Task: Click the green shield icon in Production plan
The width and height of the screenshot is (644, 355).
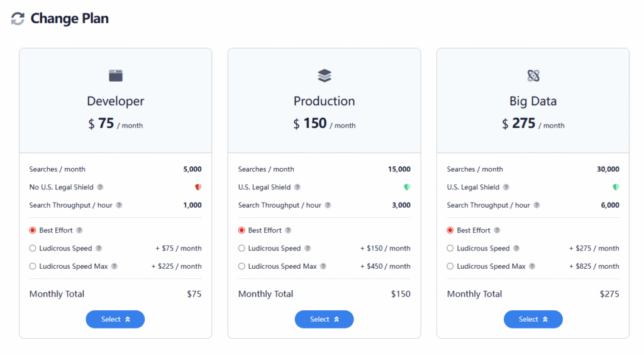Action: tap(407, 187)
